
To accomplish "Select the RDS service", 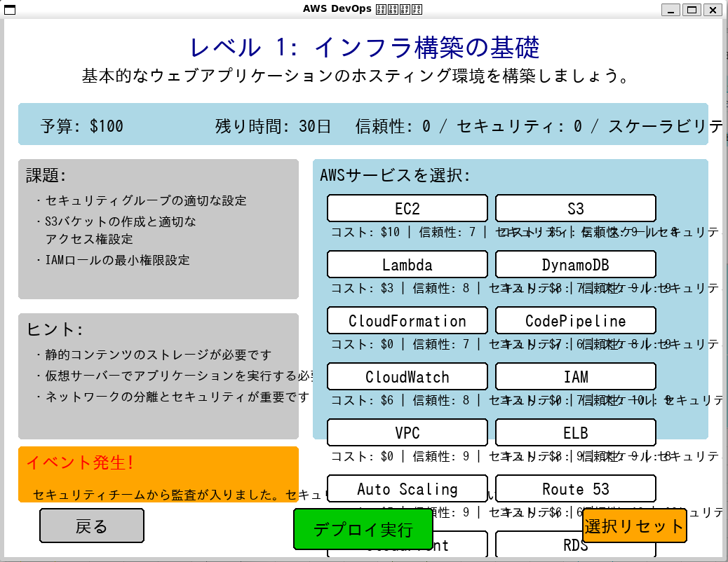I will pos(575,544).
